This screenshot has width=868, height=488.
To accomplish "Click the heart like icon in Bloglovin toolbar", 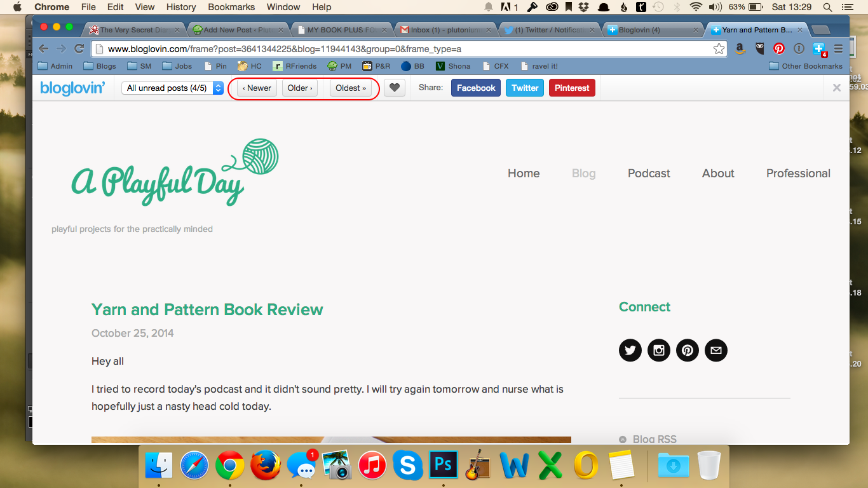I will (395, 88).
